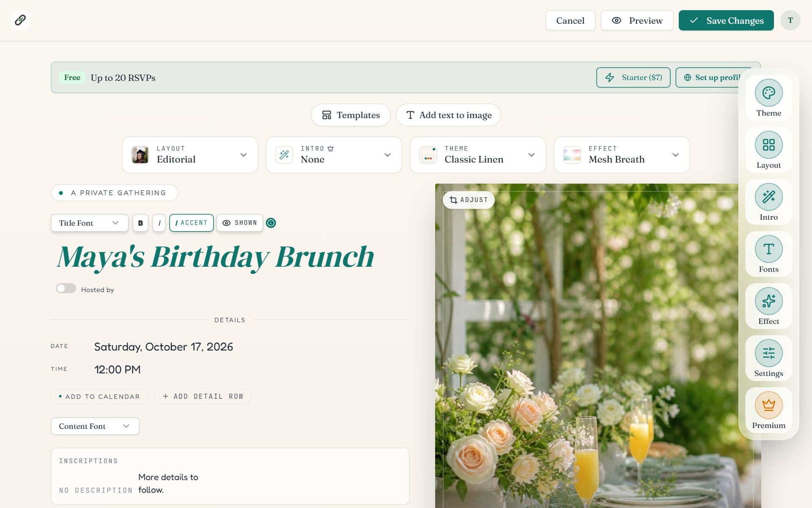Edit the Maya's Birthday Brunch title

point(216,257)
